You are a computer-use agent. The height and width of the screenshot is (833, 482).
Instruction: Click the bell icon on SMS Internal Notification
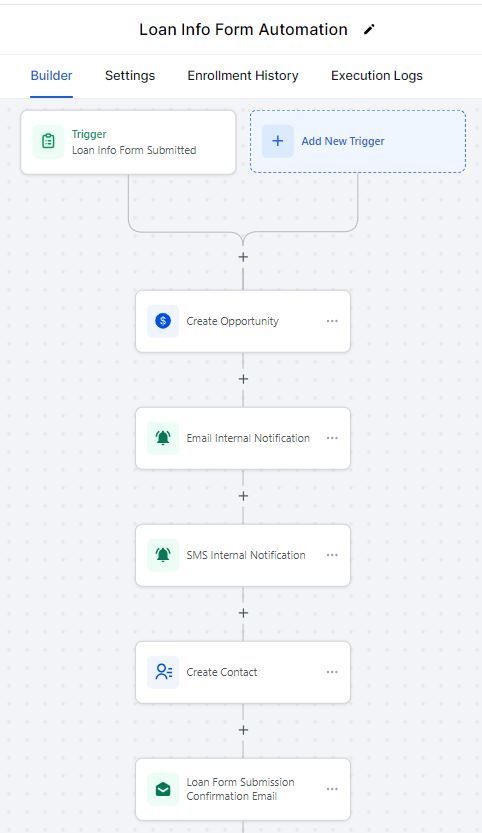163,555
